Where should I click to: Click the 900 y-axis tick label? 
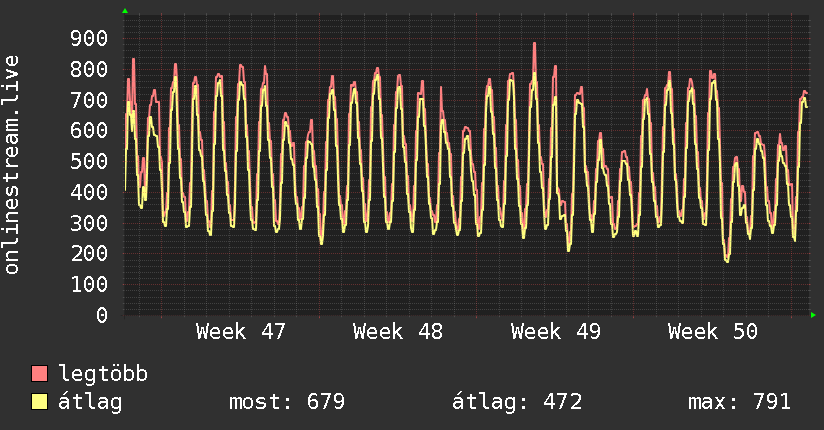[x=89, y=38]
